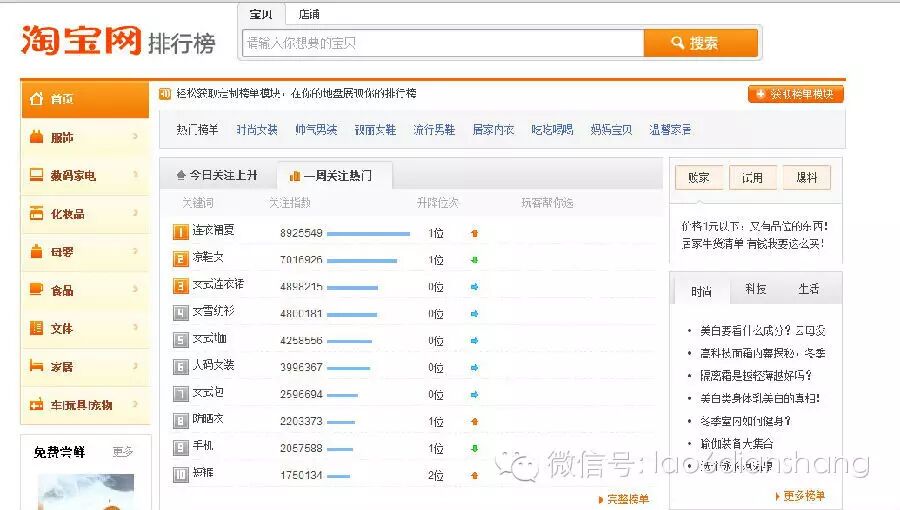The image size is (900, 510).
Task: Click the 更多 link beside 免费尝鲜
Action: coord(123,452)
